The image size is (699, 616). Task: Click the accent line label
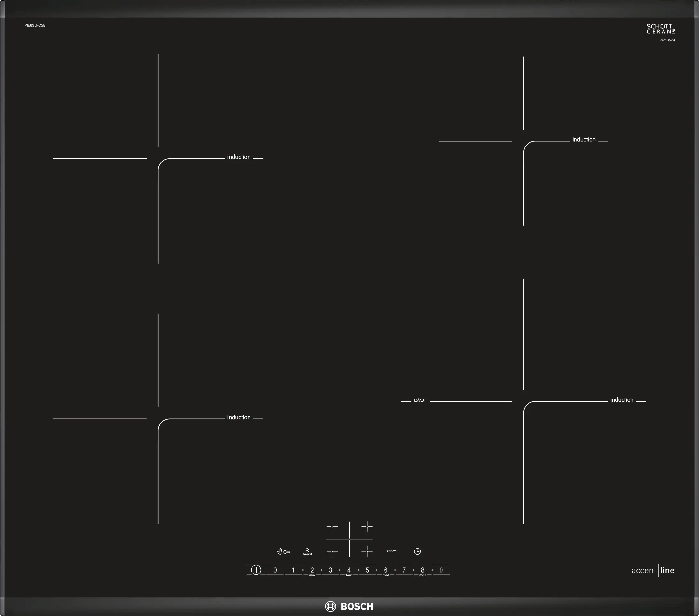point(653,570)
